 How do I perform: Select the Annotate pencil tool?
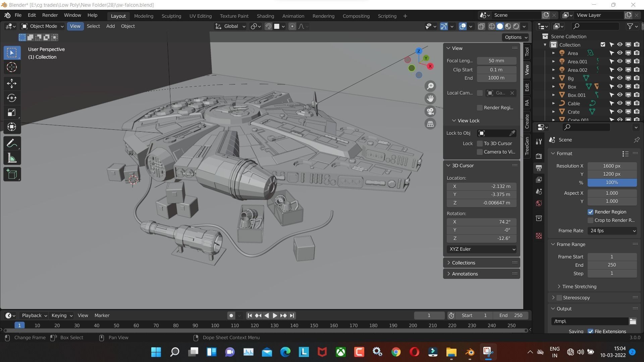click(x=12, y=143)
